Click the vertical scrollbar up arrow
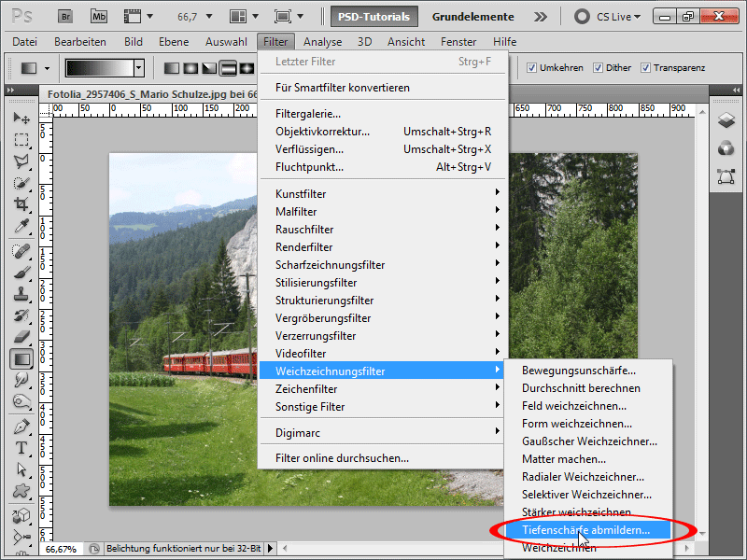 point(702,112)
